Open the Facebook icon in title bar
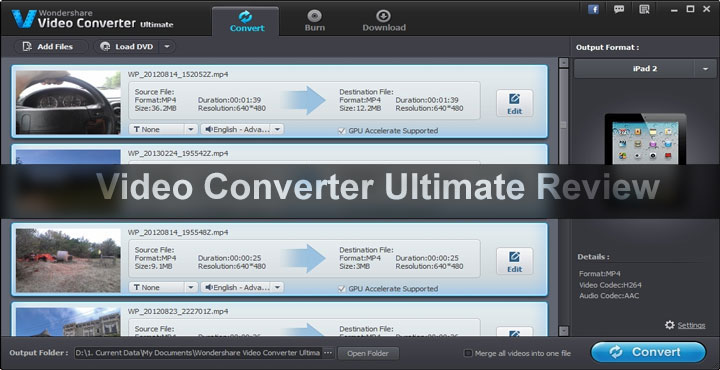This screenshot has height=370, width=720. pos(593,9)
